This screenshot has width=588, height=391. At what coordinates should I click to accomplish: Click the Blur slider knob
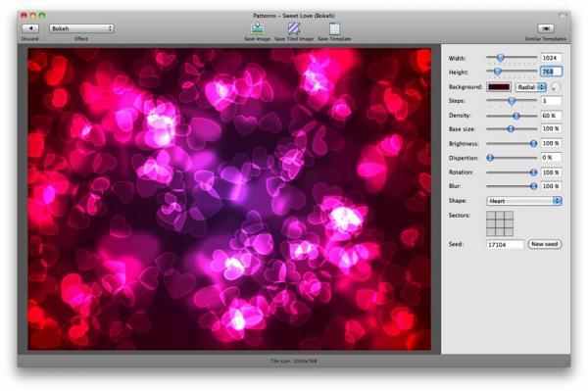(x=533, y=186)
